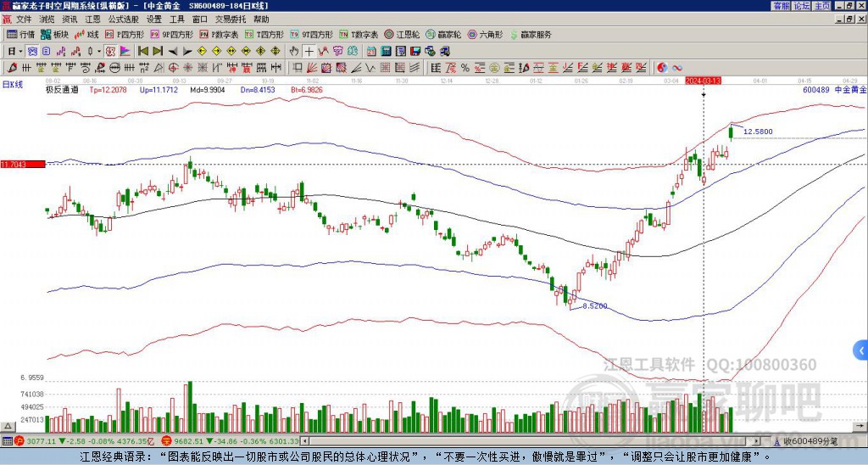Enable the hand pan tool
This screenshot has width=868, height=465.
[294, 52]
